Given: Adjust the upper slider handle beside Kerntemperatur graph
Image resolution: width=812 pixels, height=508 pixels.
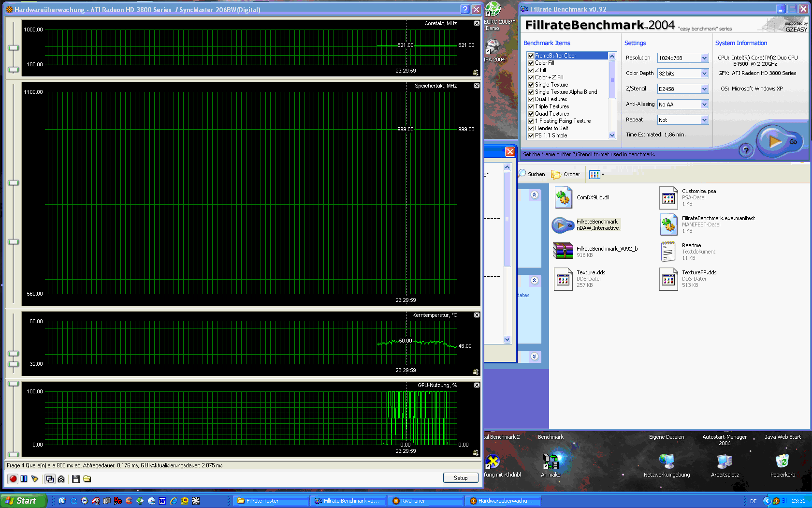Looking at the screenshot, I should coord(14,353).
